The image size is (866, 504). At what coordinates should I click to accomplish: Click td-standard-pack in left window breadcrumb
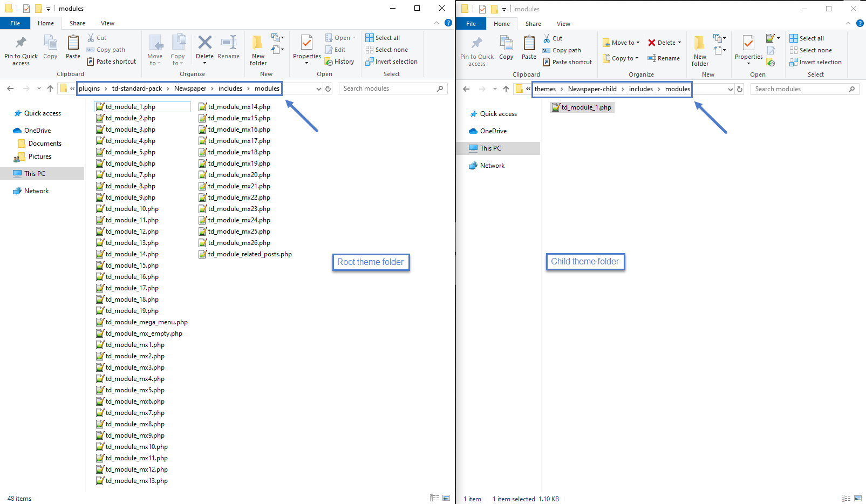tap(137, 88)
